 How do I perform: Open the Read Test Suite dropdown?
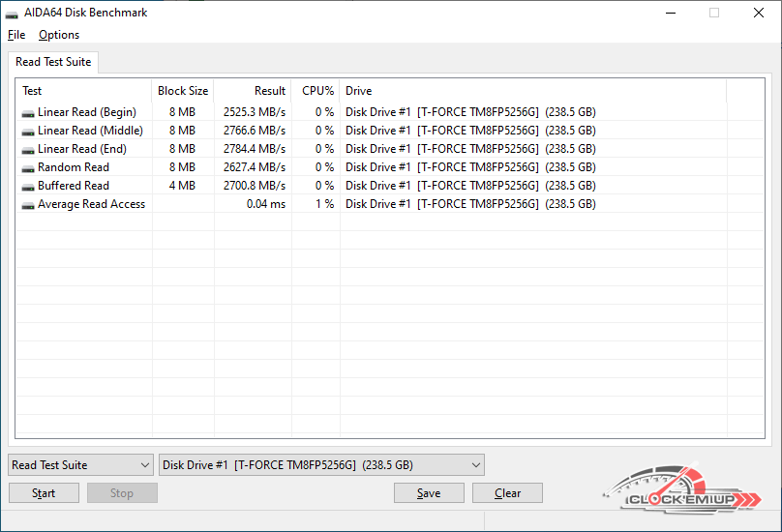80,465
